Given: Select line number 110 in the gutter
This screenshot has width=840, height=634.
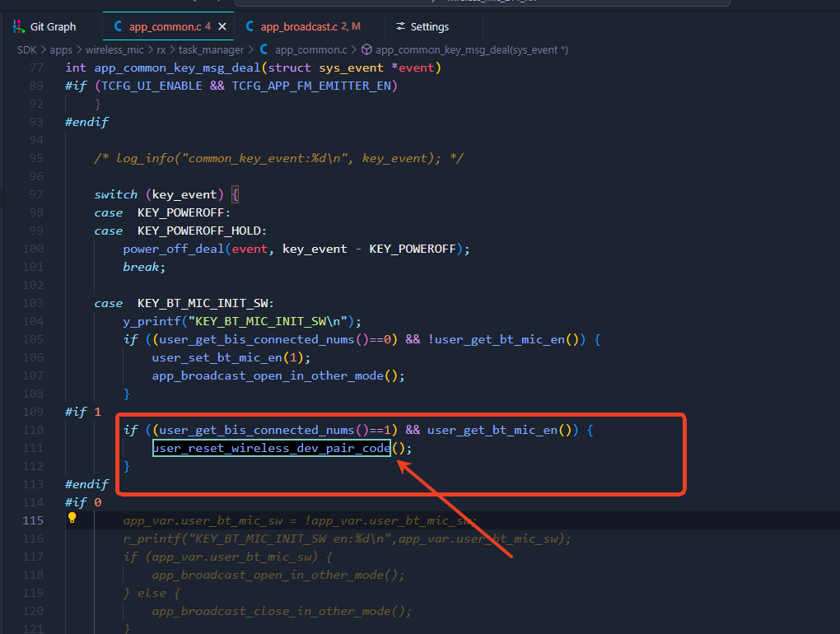Looking at the screenshot, I should click(33, 430).
